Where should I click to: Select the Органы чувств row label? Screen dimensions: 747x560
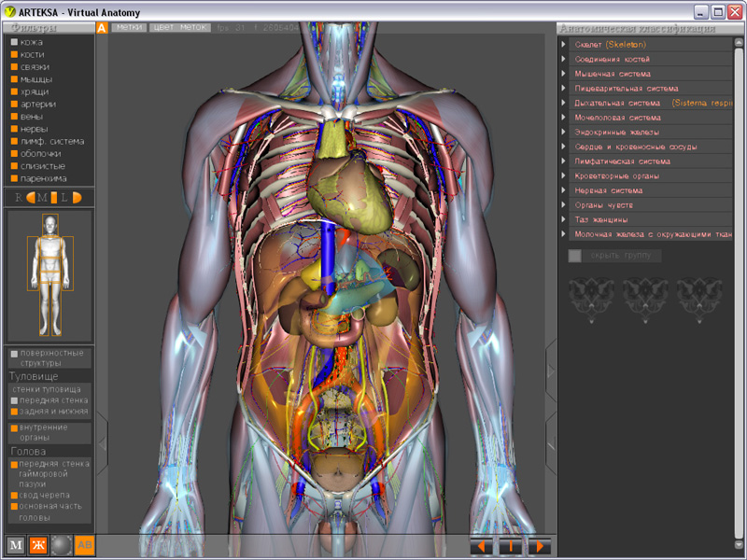click(603, 205)
